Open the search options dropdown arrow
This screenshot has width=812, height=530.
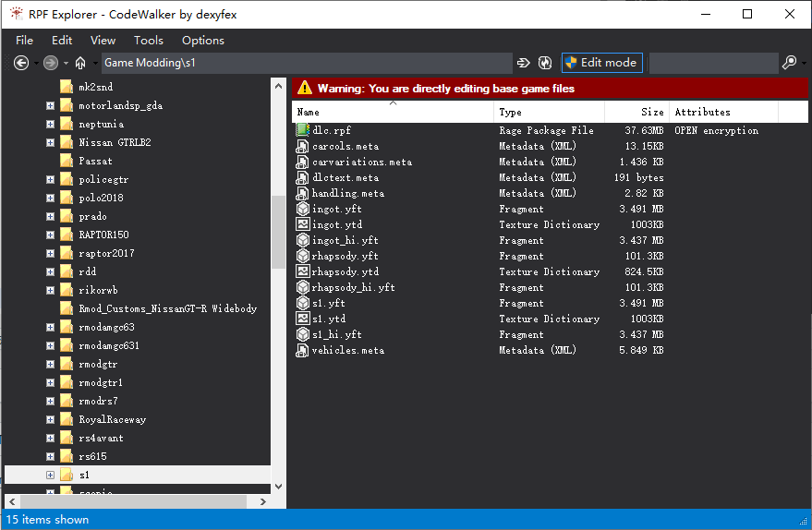801,63
